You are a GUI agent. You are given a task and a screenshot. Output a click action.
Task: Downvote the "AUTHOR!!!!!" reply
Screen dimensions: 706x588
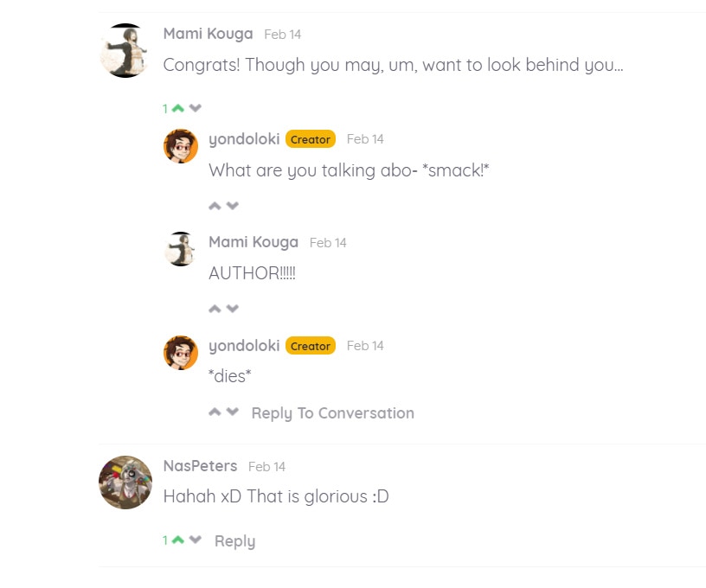(233, 309)
